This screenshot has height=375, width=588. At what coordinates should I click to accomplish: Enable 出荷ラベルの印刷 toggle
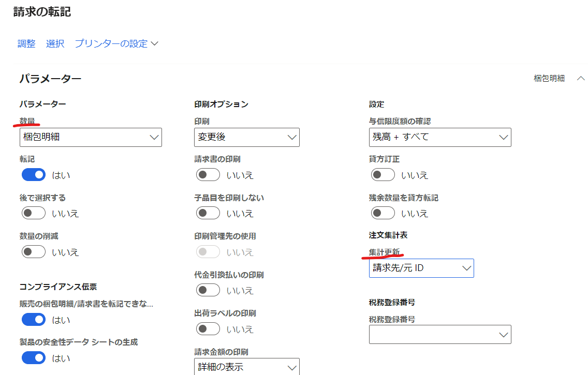click(208, 329)
